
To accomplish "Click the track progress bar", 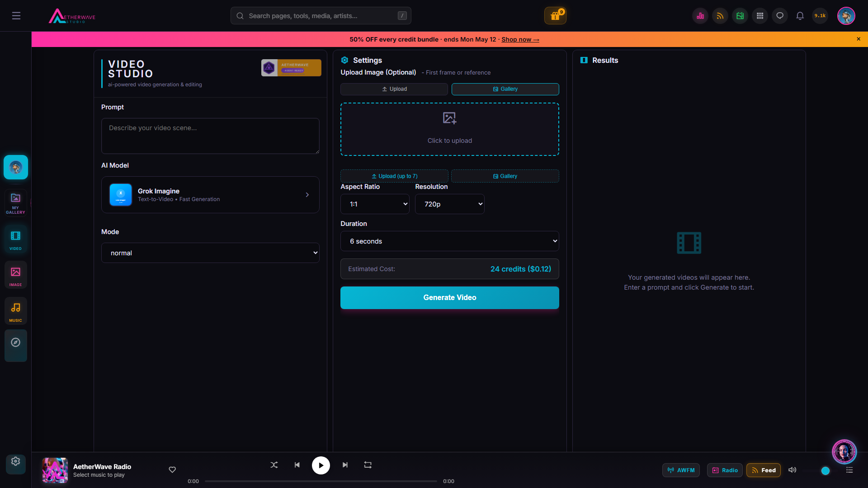I will pos(321,481).
